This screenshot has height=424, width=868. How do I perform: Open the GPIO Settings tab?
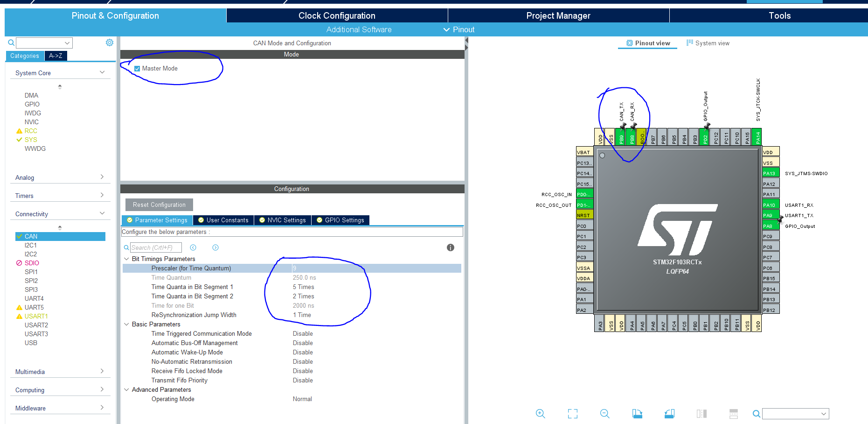340,220
